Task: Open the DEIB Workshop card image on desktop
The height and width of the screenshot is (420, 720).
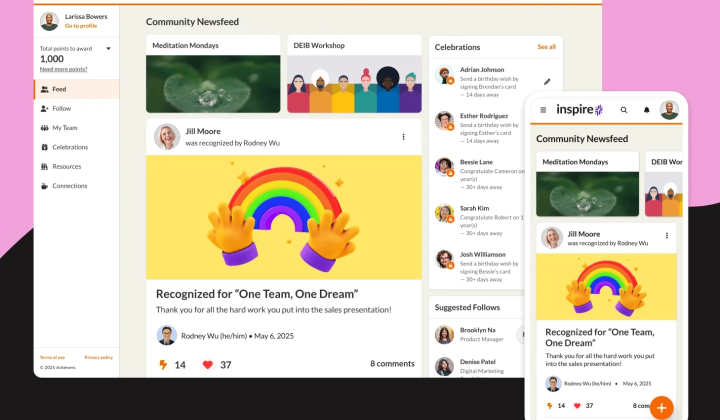Action: tap(354, 84)
